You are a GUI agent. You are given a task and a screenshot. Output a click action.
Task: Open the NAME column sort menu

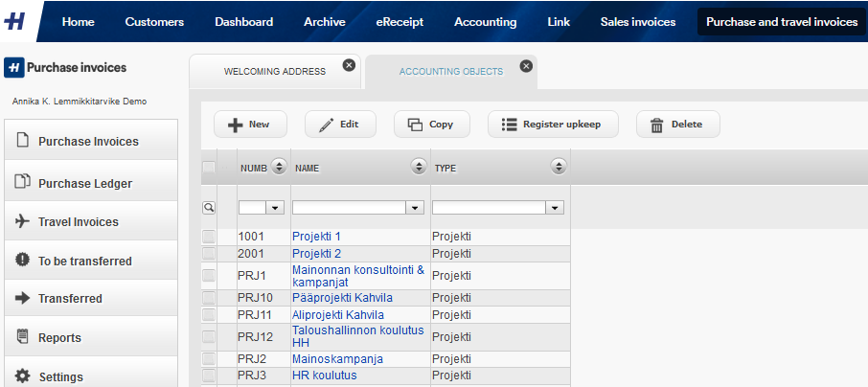(419, 166)
